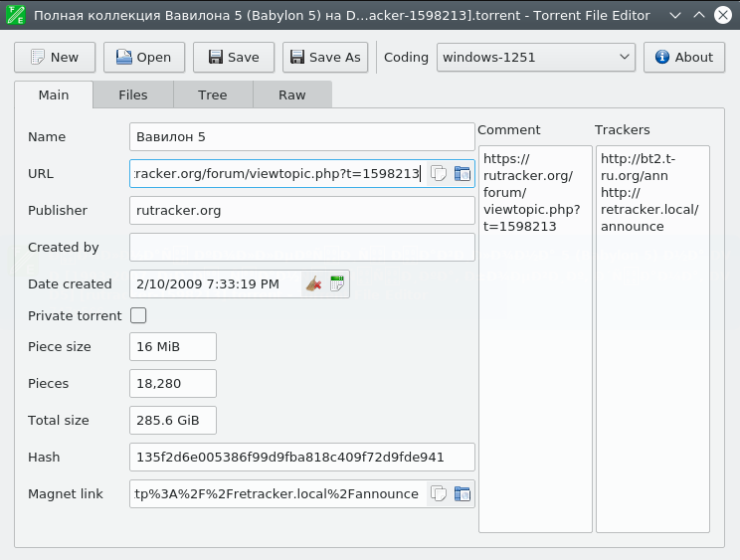Screen dimensions: 740x560
Task: Click inside the Comment text area
Action: (535, 339)
